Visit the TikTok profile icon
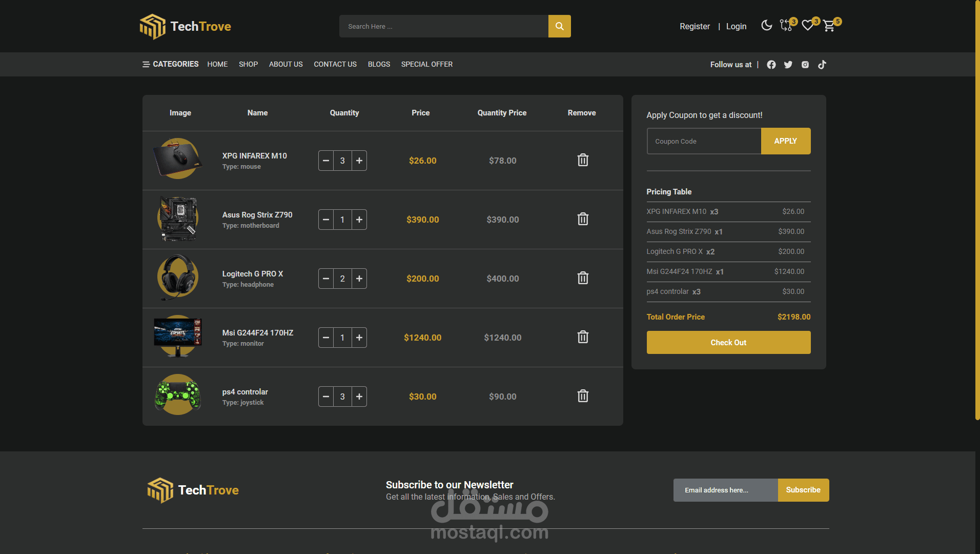Image resolution: width=980 pixels, height=554 pixels. coord(822,65)
